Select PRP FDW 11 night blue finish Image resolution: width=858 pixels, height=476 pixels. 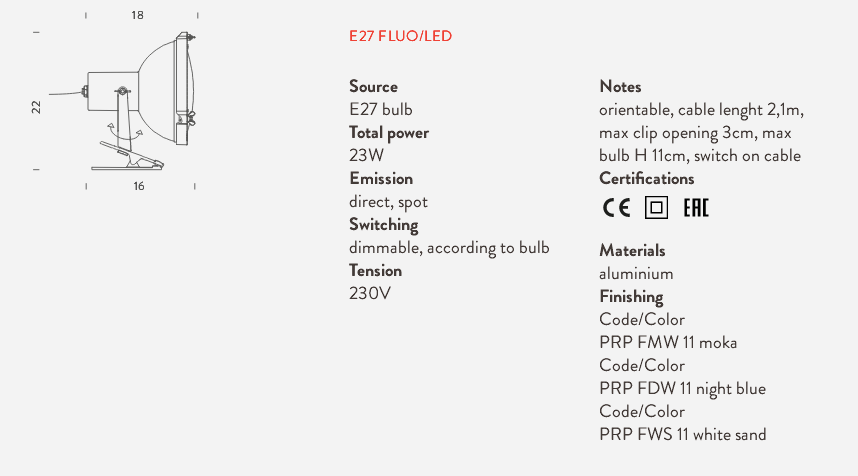(x=682, y=388)
